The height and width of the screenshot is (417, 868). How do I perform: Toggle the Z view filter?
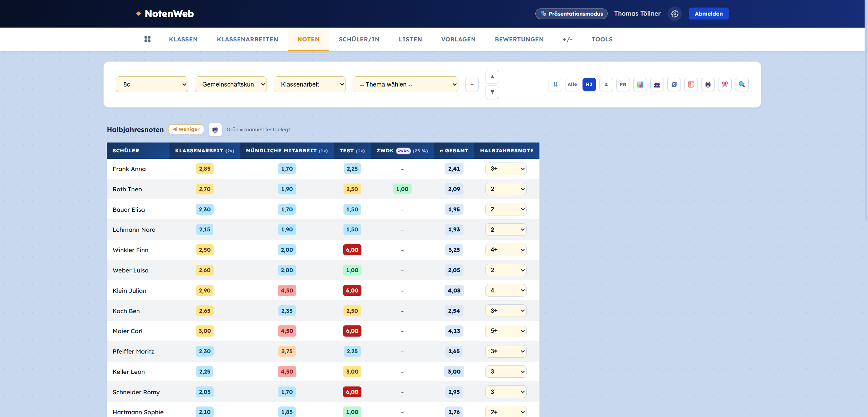click(x=606, y=84)
